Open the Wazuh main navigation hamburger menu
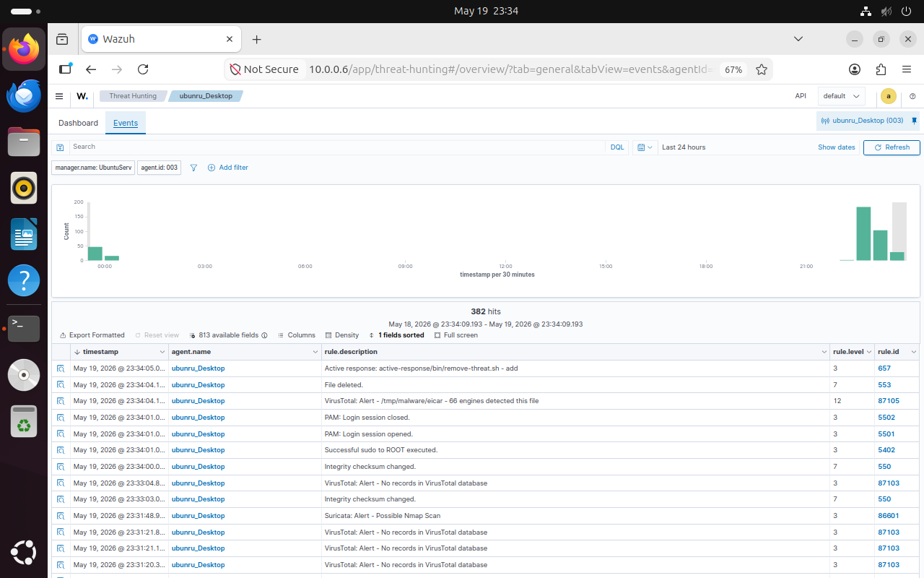 (x=59, y=96)
